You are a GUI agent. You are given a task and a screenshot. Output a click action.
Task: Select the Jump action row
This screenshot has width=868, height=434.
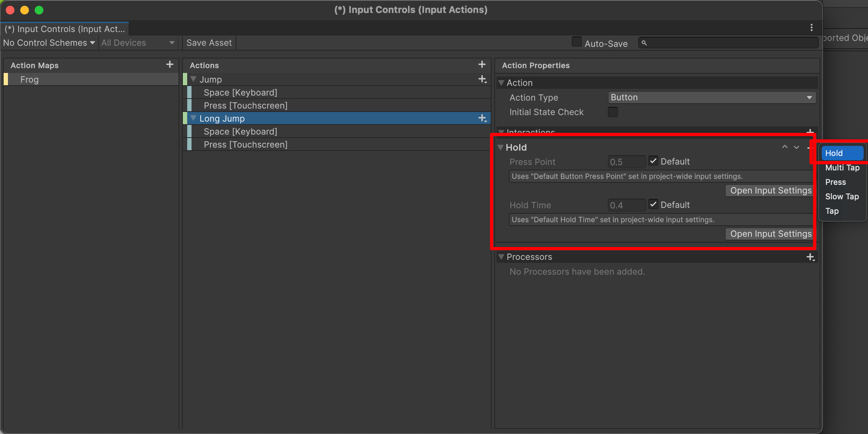pyautogui.click(x=337, y=79)
